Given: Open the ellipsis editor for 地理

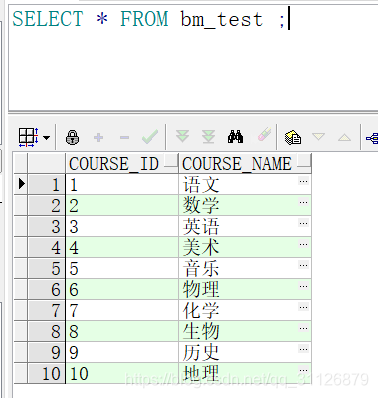Looking at the screenshot, I should click(303, 370).
